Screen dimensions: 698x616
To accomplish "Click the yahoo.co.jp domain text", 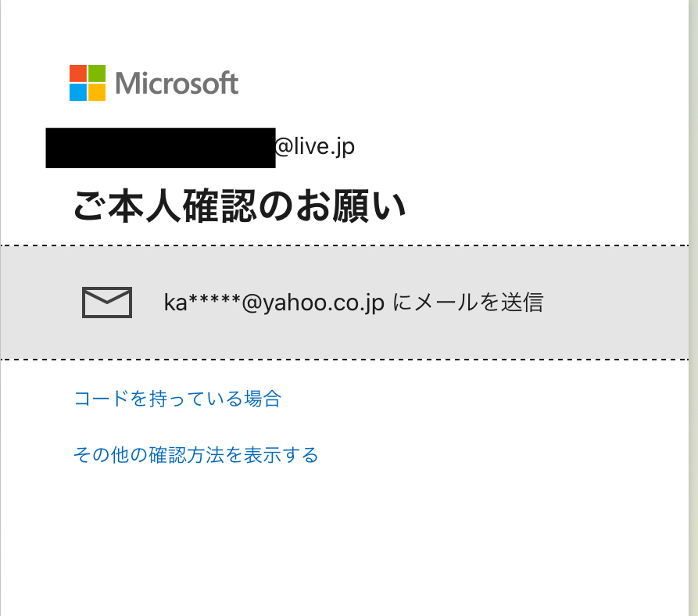I will click(324, 303).
